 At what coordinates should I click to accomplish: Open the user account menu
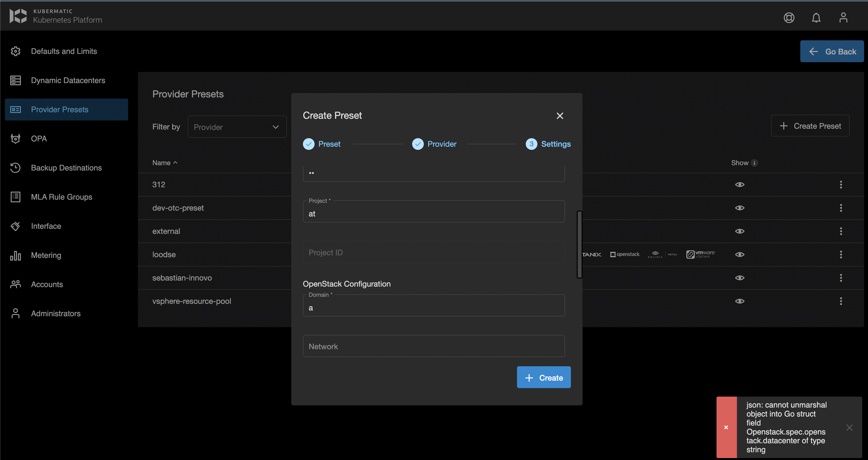[843, 17]
